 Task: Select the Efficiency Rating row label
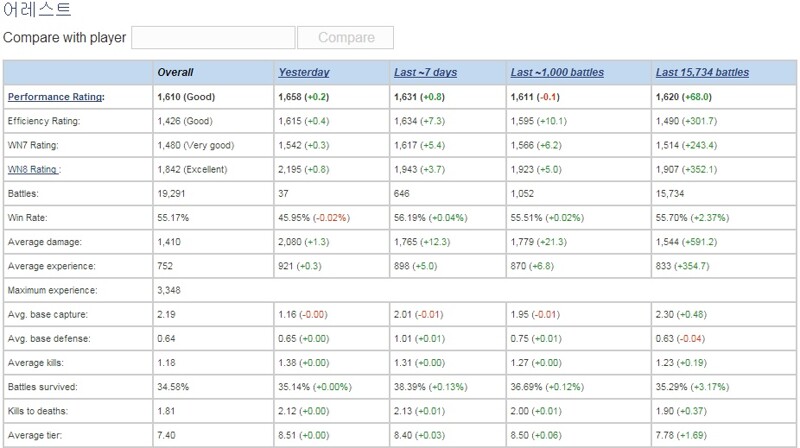(x=44, y=121)
